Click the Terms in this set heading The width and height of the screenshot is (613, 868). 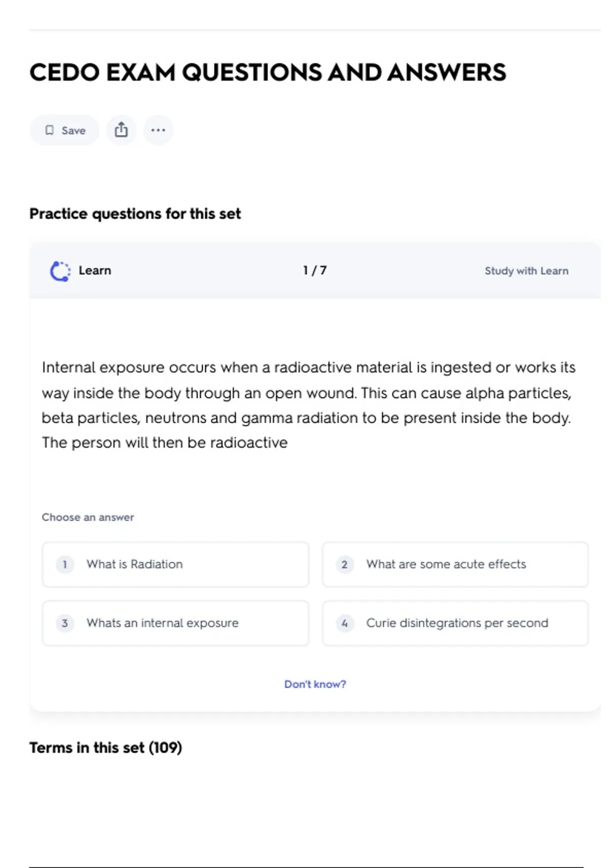[x=106, y=748]
